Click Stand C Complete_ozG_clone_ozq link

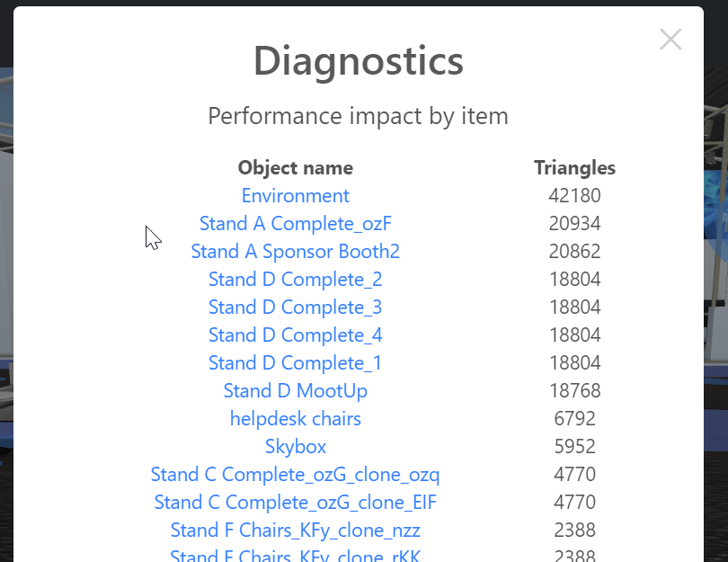click(x=295, y=474)
